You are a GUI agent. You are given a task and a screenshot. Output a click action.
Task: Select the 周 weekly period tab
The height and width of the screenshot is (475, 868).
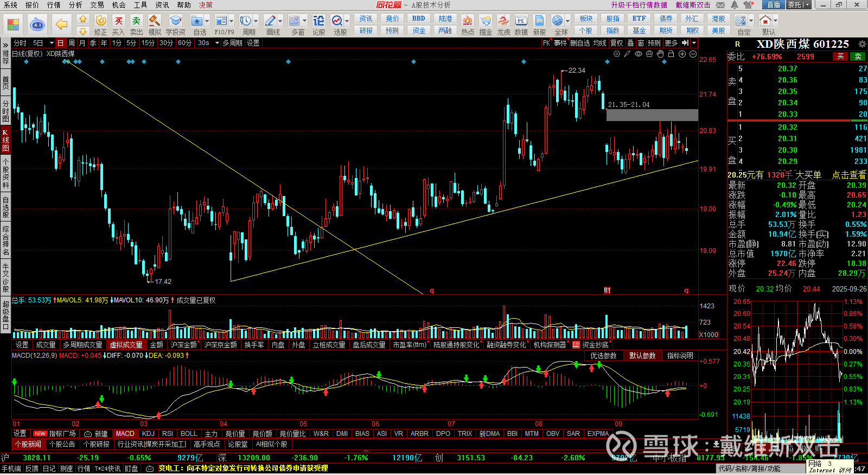pos(72,43)
